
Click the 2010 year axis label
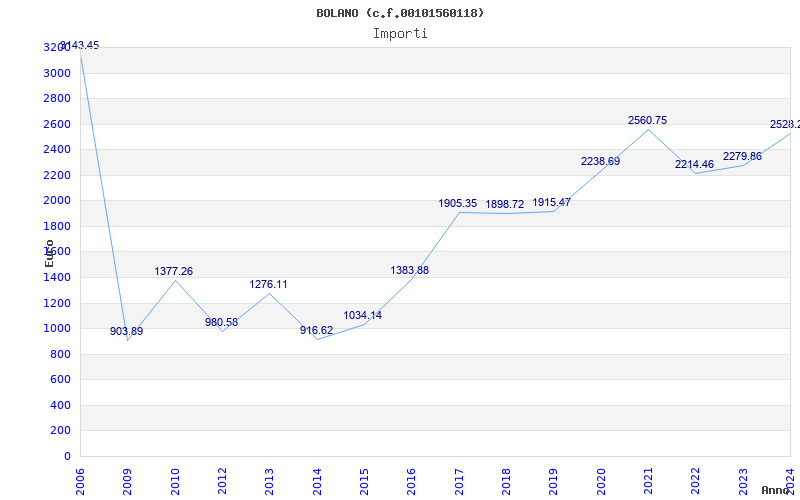point(175,482)
